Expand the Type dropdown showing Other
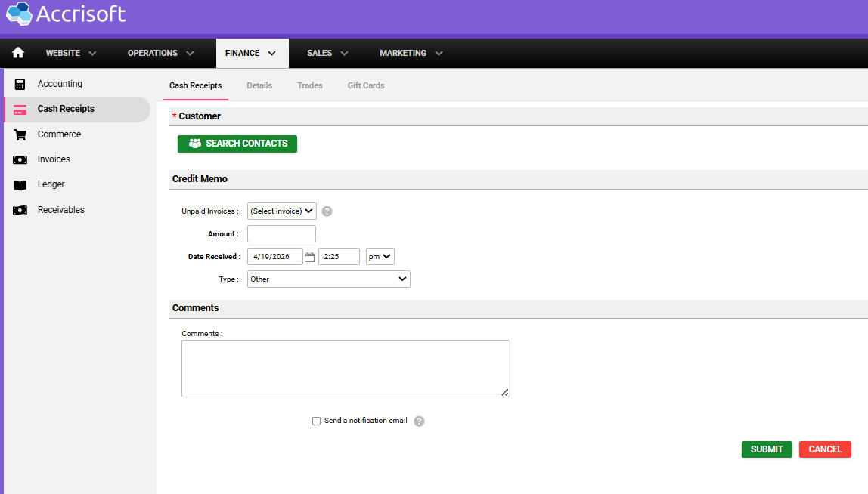 point(328,279)
